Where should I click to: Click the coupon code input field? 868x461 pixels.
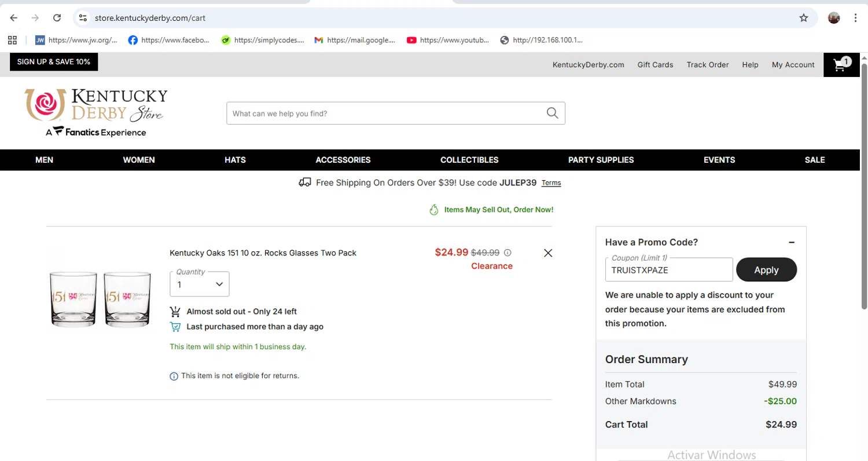pyautogui.click(x=669, y=270)
